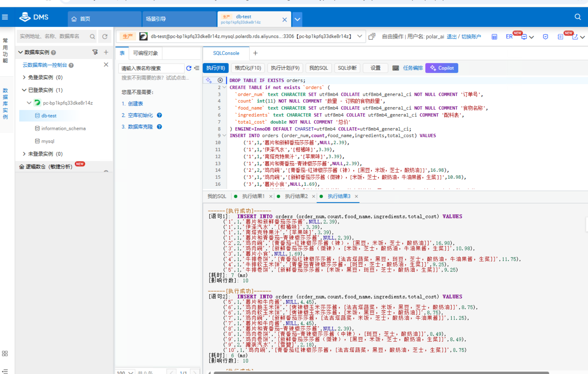Click the export share icon with NEW badge
This screenshot has width=588, height=374.
[575, 37]
